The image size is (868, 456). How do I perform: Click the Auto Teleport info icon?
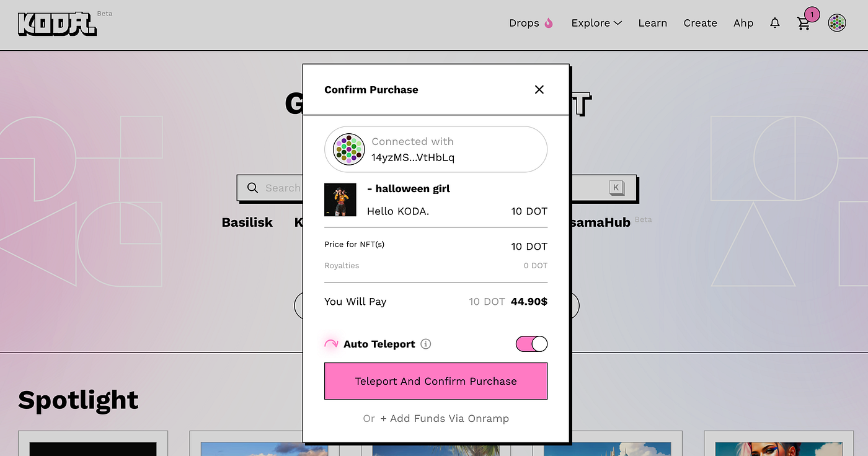(x=425, y=344)
